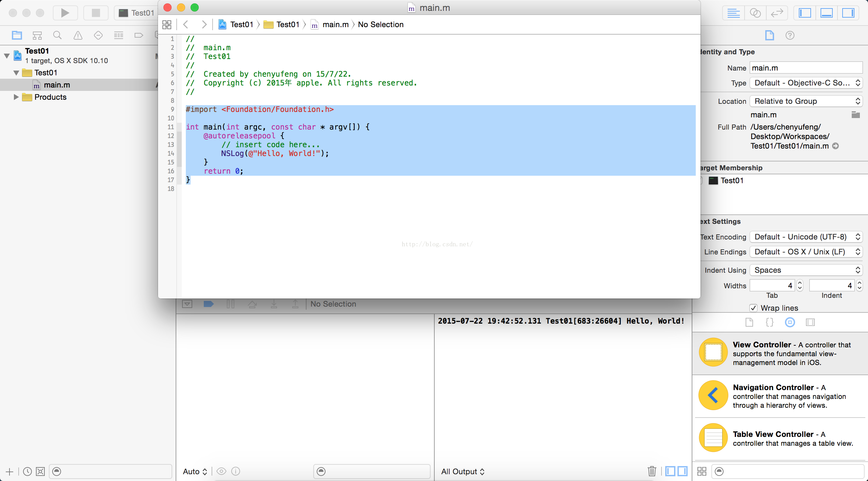Open the Line Endings dropdown
868x481 pixels.
[x=806, y=252]
